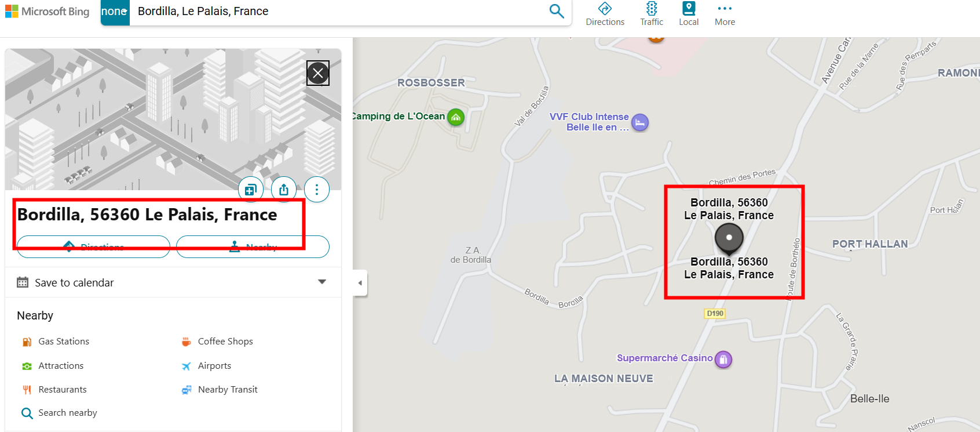Click the share icon
980x432 pixels.
click(284, 190)
